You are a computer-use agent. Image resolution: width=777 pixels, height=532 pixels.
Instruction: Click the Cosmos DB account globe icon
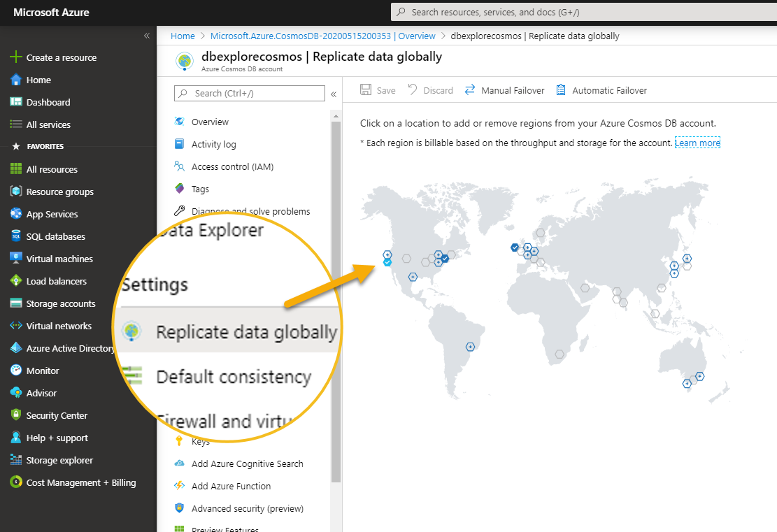tap(185, 61)
